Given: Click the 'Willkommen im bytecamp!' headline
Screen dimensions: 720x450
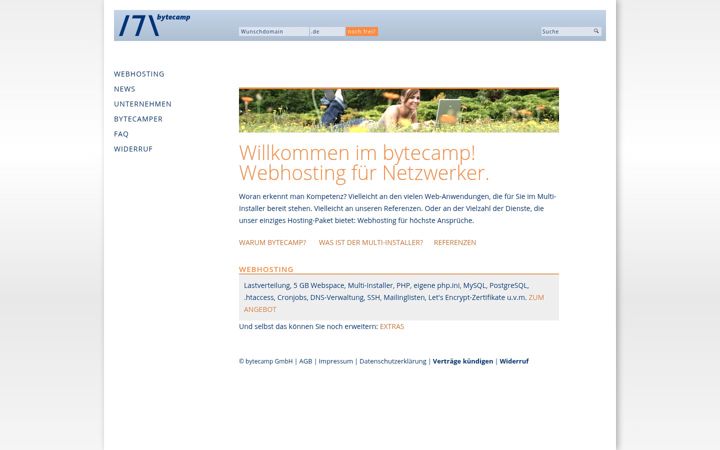Looking at the screenshot, I should coord(357,153).
